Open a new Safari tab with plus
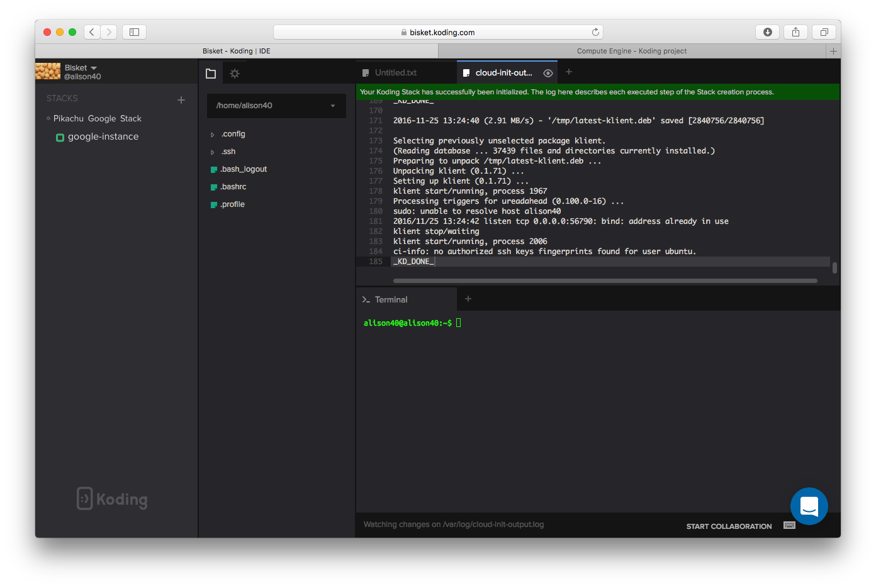The image size is (876, 588). [833, 51]
